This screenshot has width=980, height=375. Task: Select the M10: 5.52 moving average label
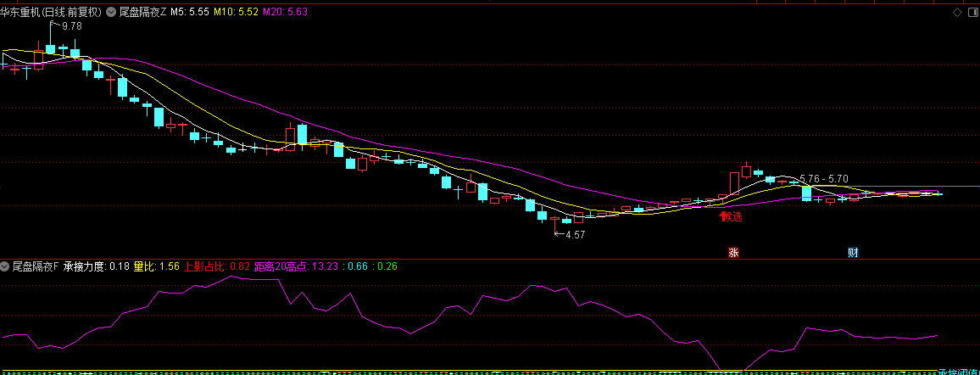point(237,12)
